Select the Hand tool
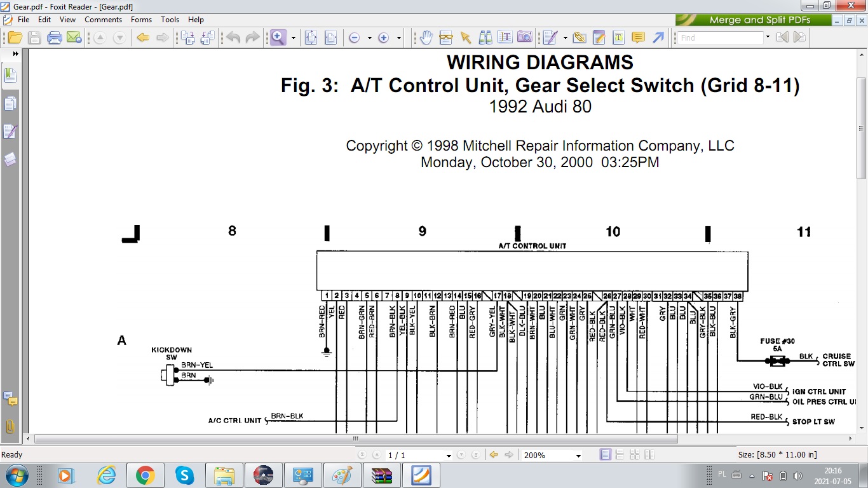Viewport: 868px width, 488px height. pos(426,37)
